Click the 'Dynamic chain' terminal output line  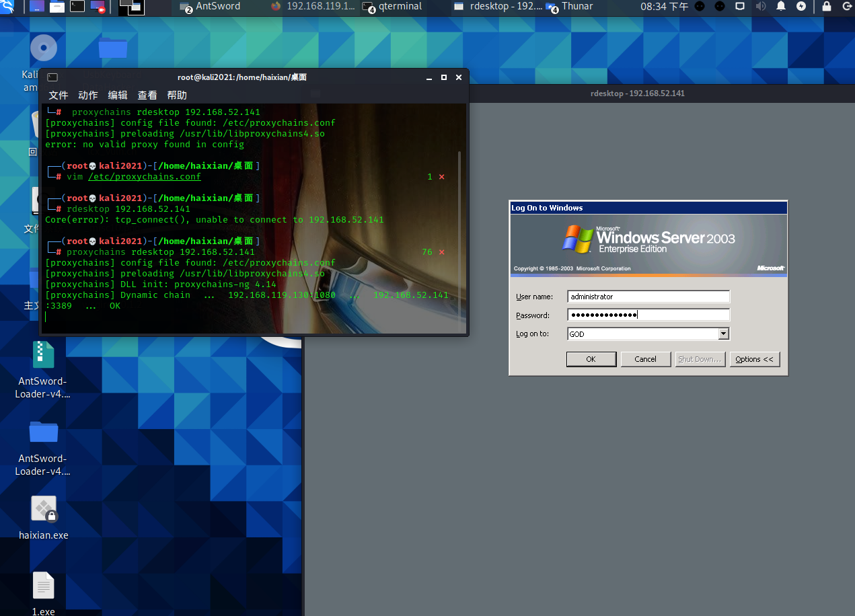coord(247,295)
